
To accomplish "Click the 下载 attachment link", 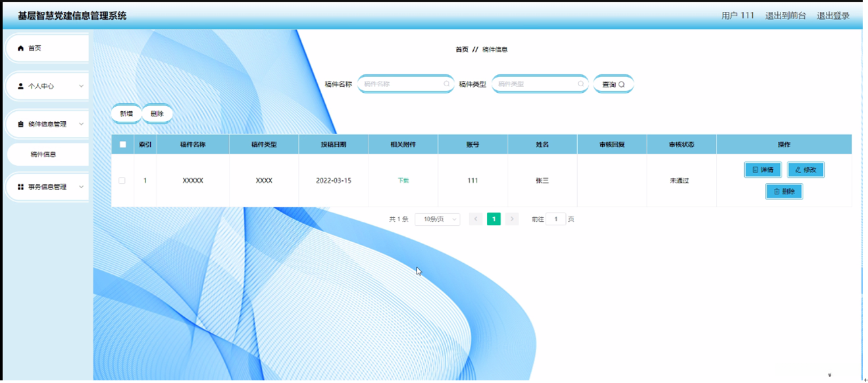I will (x=403, y=180).
